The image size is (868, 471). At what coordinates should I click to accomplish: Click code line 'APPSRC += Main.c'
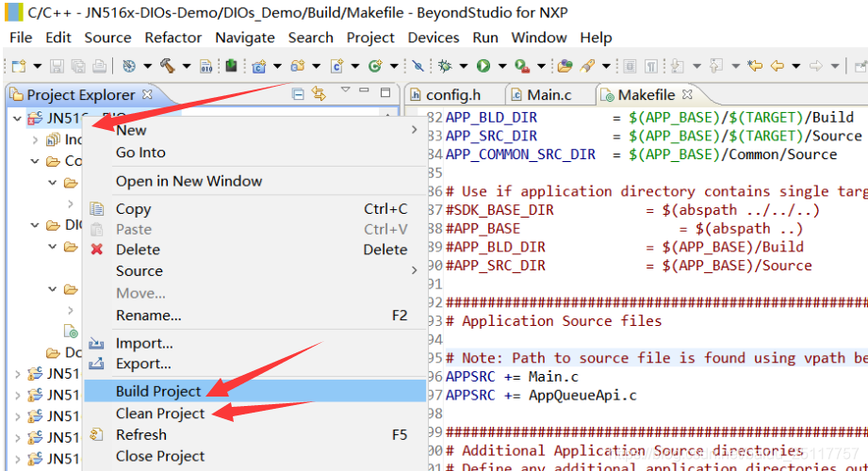pyautogui.click(x=512, y=377)
